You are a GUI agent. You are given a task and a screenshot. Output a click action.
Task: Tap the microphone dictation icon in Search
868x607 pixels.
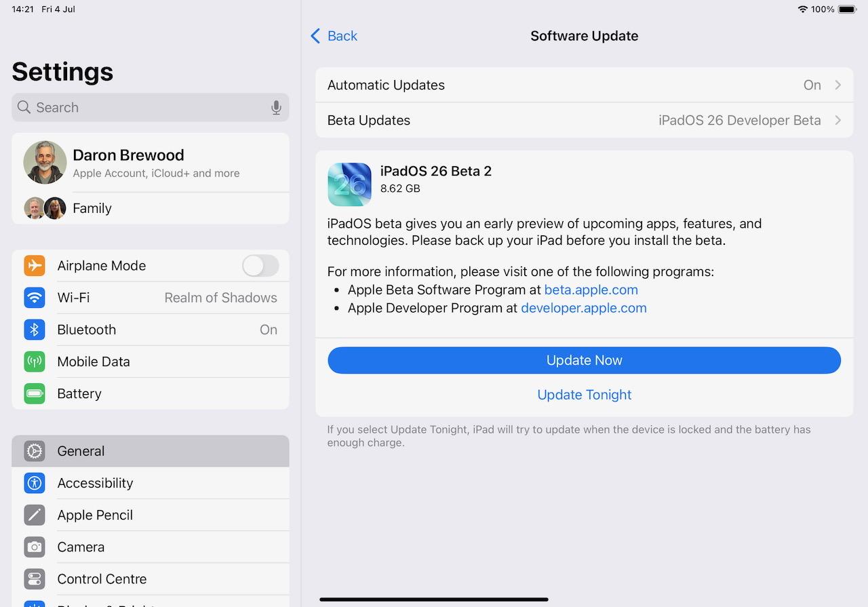(x=276, y=107)
